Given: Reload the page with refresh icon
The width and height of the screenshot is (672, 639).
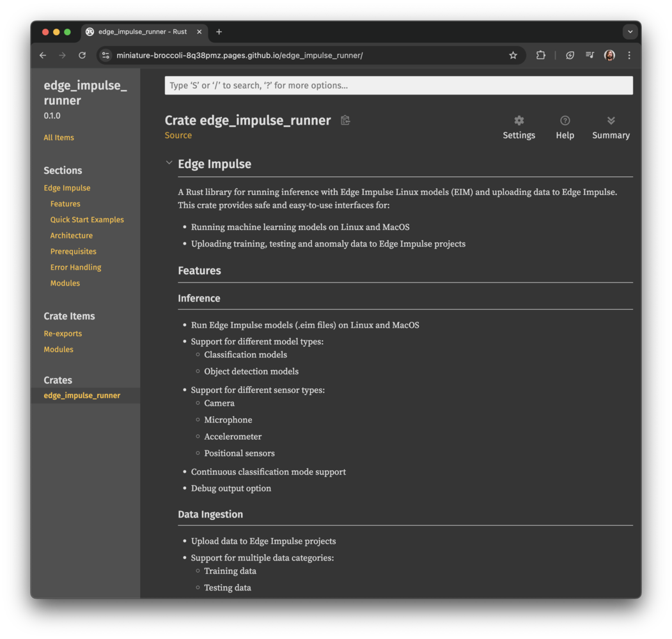Looking at the screenshot, I should [x=82, y=55].
